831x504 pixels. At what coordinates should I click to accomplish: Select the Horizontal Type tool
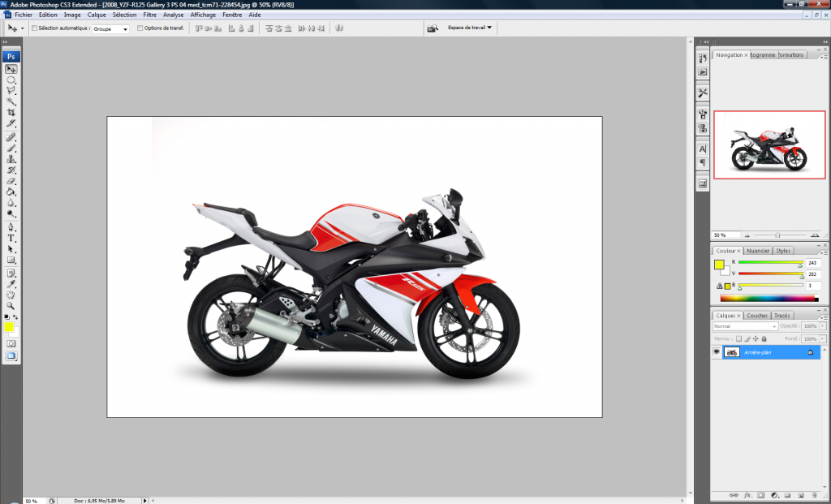point(11,239)
